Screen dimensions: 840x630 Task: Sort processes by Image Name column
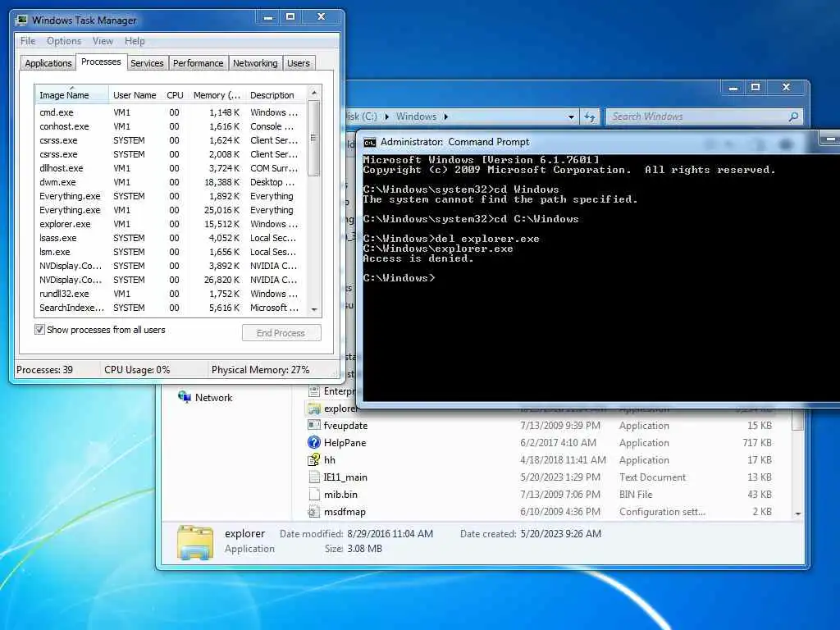[72, 95]
